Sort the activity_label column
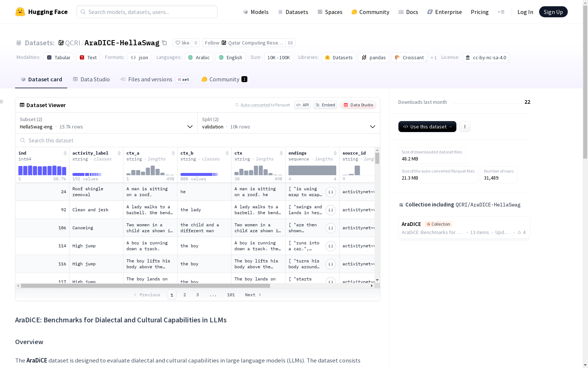The image size is (588, 368). 119,153
